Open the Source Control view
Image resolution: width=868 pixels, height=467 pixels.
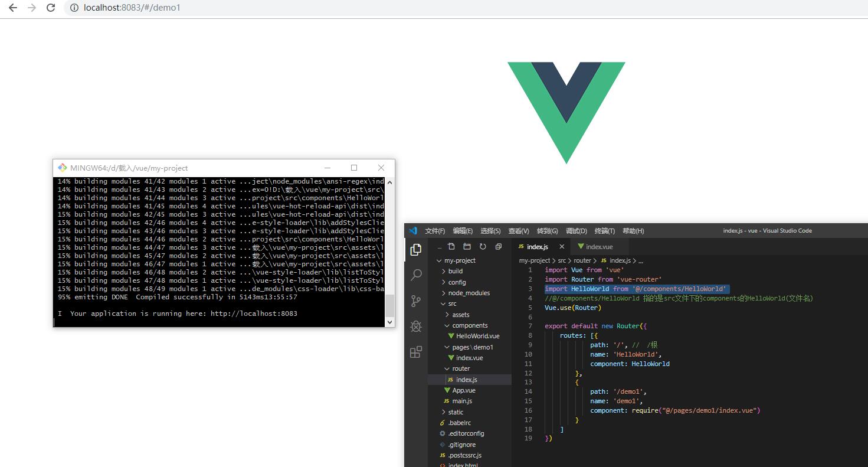(416, 301)
